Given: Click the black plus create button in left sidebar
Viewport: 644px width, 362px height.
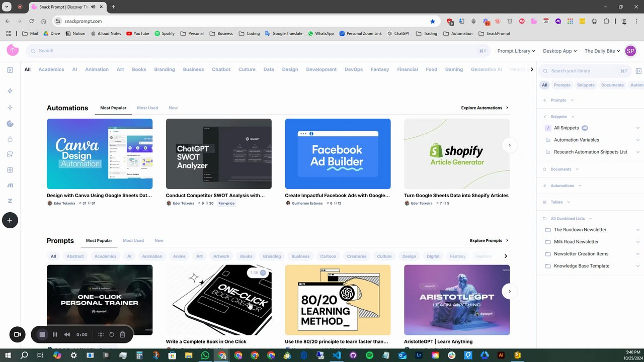Looking at the screenshot, I should [x=10, y=220].
